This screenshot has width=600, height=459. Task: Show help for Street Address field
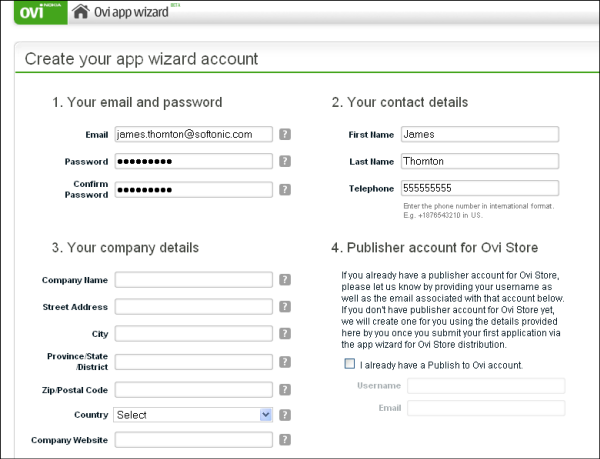(x=285, y=307)
